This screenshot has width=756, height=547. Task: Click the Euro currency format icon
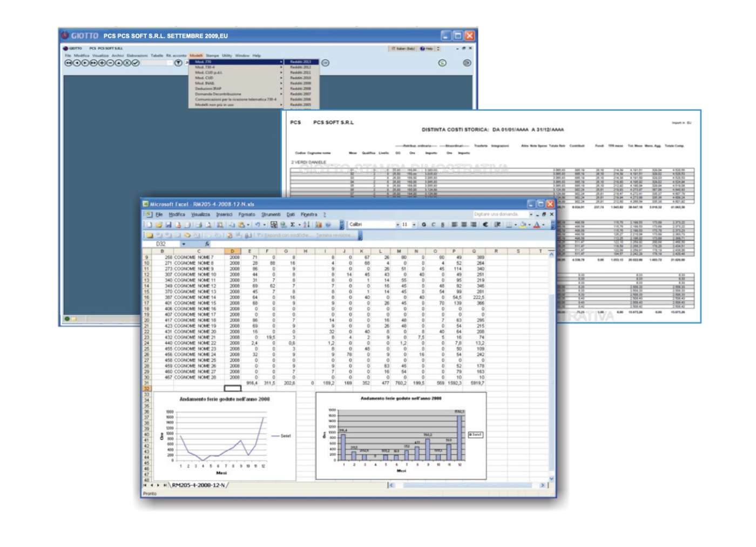click(485, 225)
